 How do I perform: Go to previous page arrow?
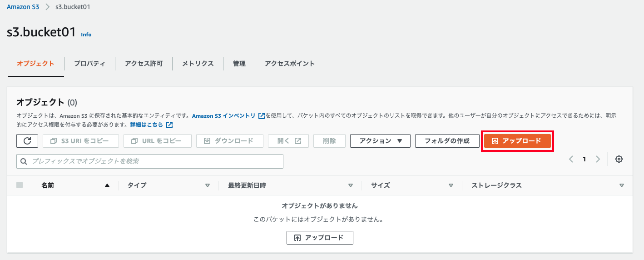[571, 159]
